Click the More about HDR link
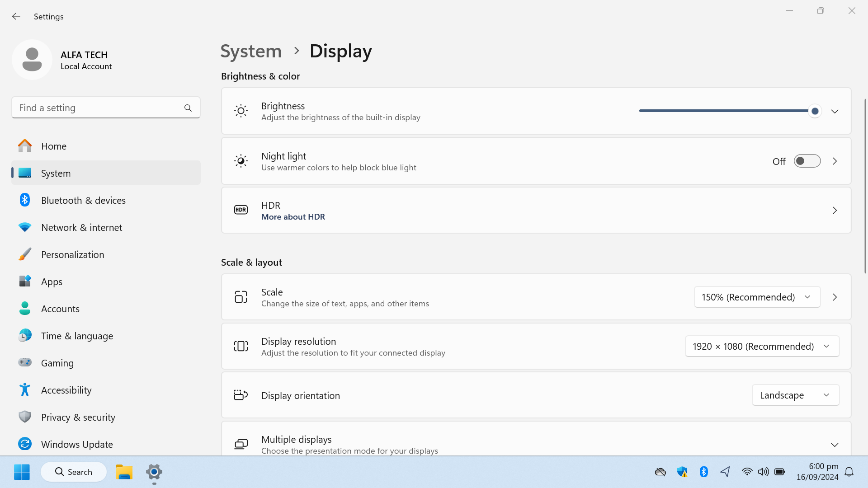Image resolution: width=868 pixels, height=488 pixels. point(293,217)
